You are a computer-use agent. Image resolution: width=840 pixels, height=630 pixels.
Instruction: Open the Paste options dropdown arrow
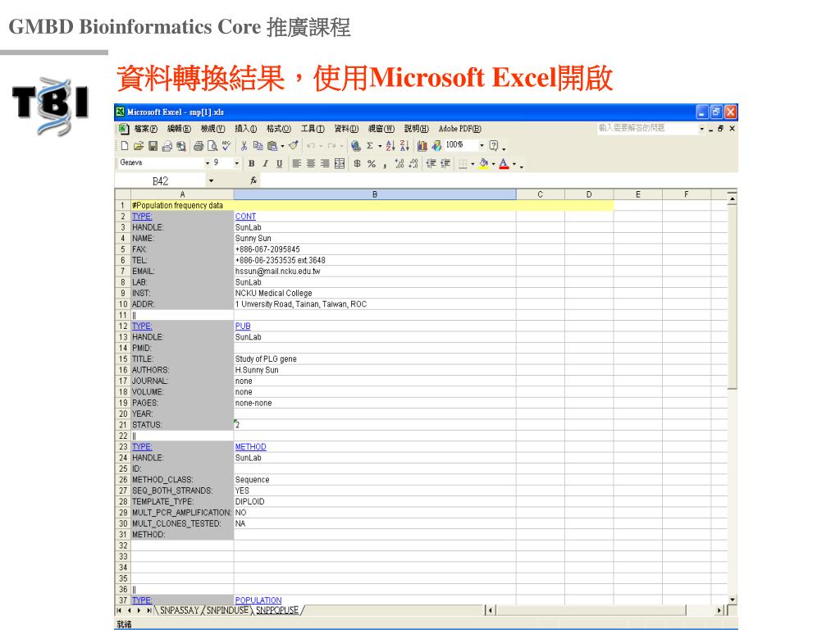point(282,146)
